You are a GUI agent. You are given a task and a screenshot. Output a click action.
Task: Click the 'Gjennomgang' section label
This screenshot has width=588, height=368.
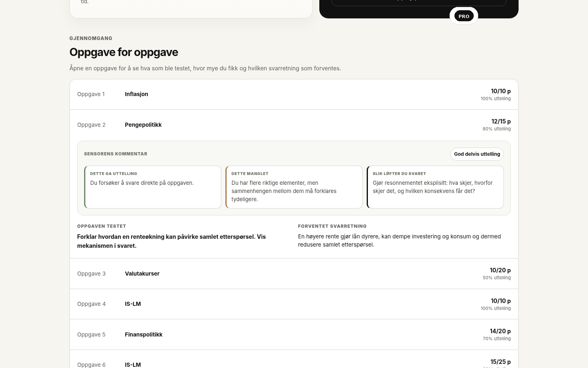click(91, 38)
